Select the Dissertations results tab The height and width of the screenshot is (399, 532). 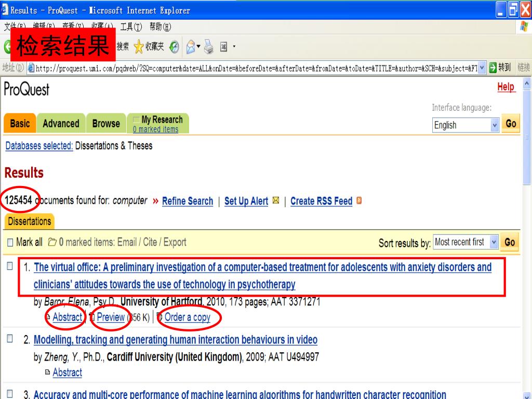[29, 221]
